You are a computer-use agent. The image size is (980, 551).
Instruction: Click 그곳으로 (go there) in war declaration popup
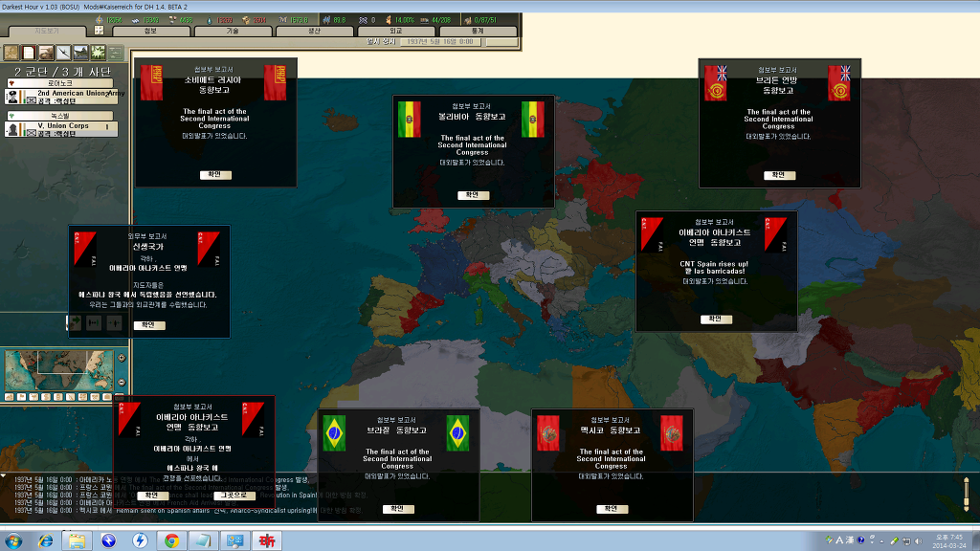click(234, 496)
